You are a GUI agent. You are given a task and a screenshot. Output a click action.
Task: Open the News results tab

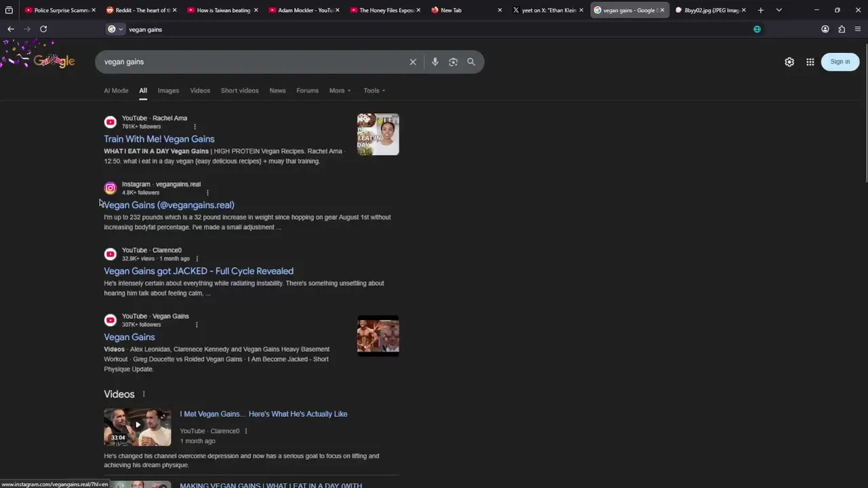[277, 90]
